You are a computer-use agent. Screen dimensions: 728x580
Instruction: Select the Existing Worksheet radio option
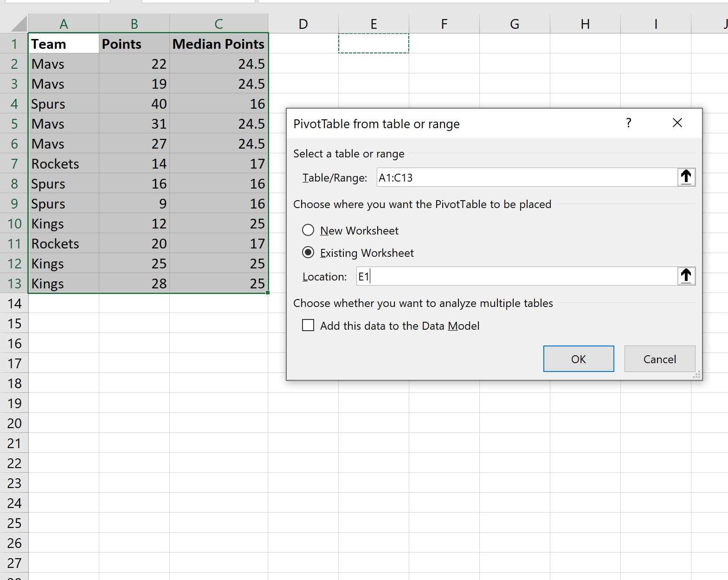pyautogui.click(x=308, y=253)
